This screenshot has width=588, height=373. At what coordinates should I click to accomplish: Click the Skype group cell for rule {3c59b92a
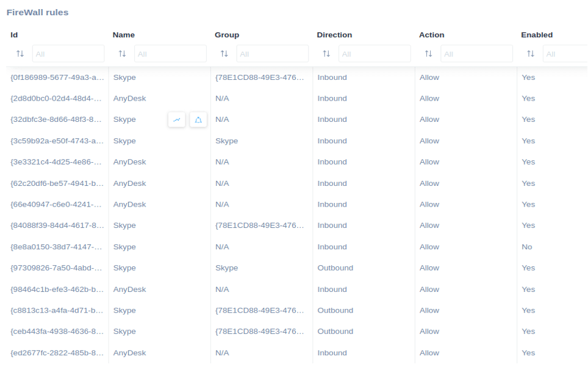pyautogui.click(x=226, y=141)
